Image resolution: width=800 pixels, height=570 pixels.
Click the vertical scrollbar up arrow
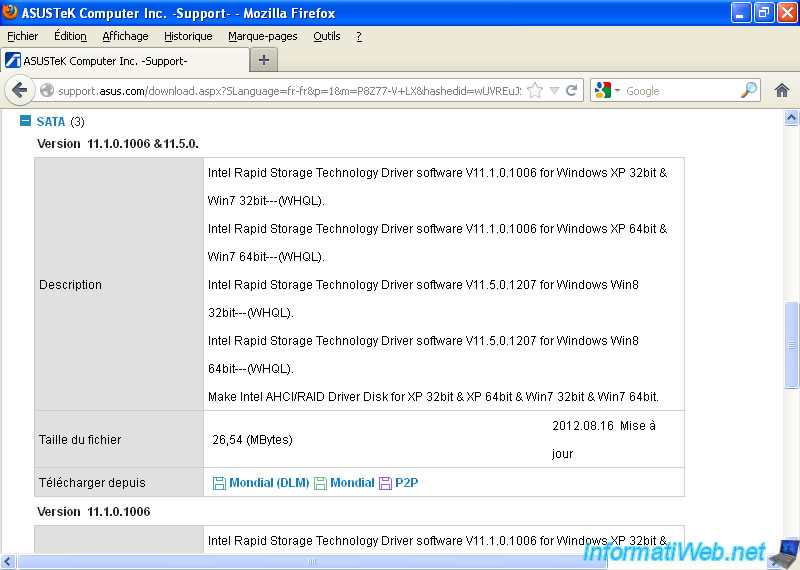tap(791, 118)
